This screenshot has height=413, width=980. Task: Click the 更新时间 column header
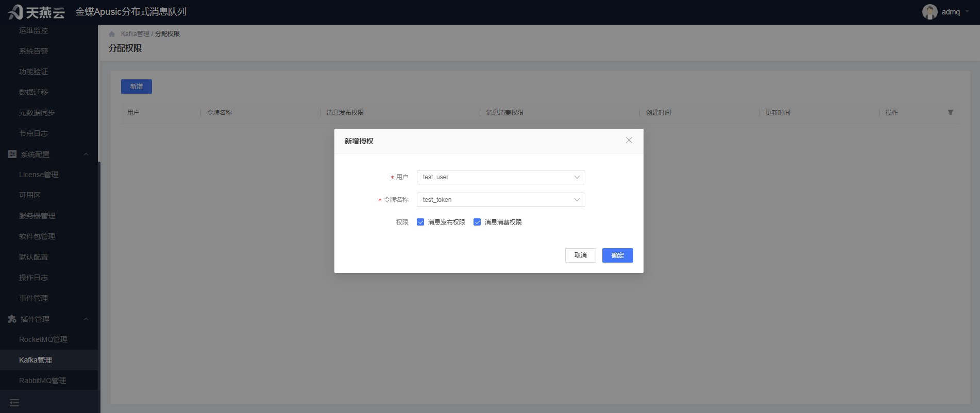coord(778,112)
